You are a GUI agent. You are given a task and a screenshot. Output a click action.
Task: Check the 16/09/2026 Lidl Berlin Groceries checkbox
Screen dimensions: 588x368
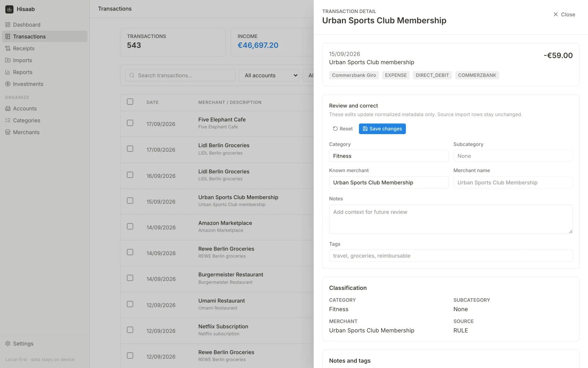(x=130, y=175)
